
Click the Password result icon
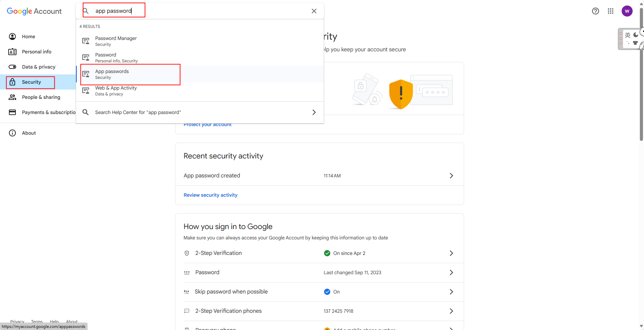(86, 58)
